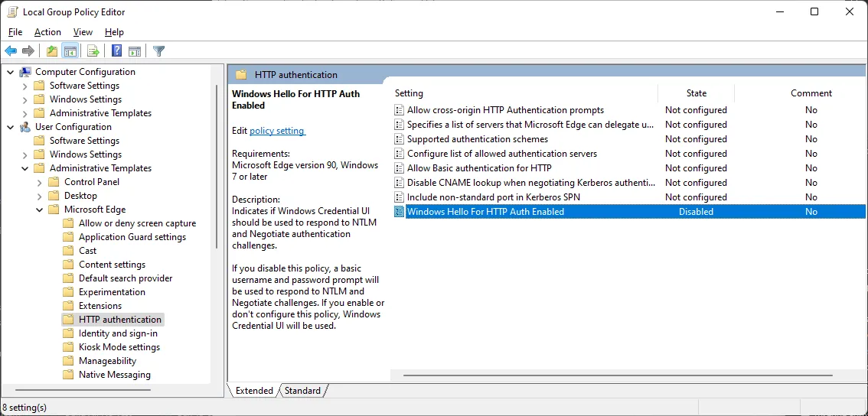This screenshot has height=416, width=868.
Task: Open the Action menu
Action: click(x=47, y=32)
